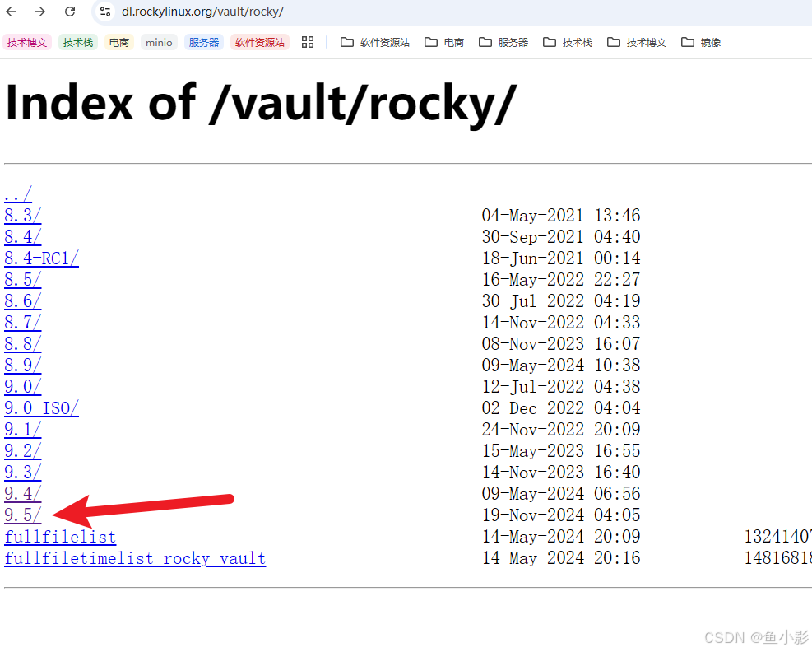Image resolution: width=812 pixels, height=652 pixels.
Task: Open the 8.3/ directory link
Action: [23, 216]
